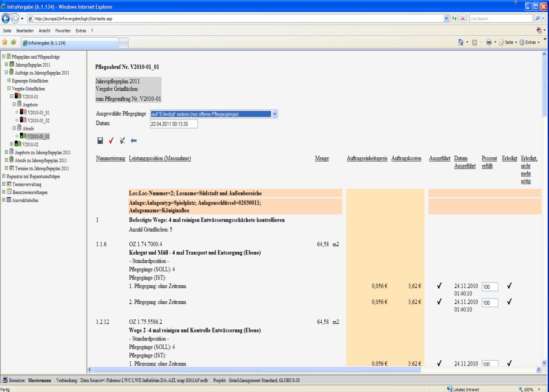Click the crossed tools icon beside red checkmark
The height and width of the screenshot is (392, 549).
click(x=122, y=141)
